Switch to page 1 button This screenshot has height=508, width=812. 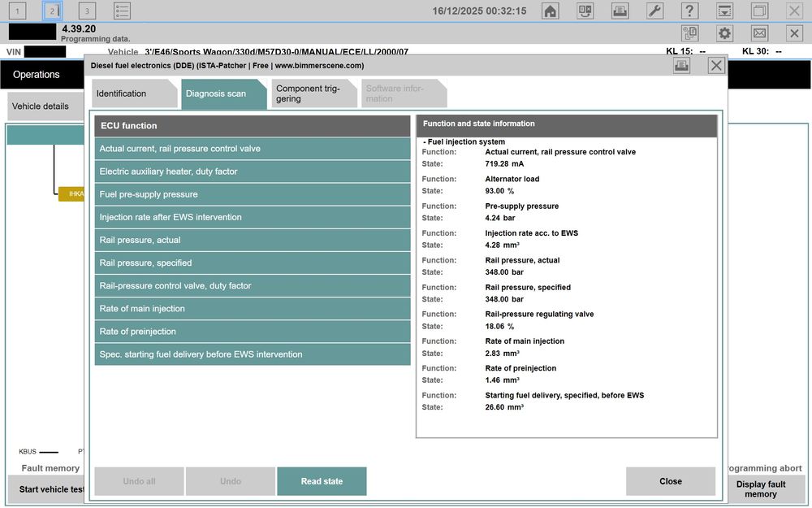[17, 11]
